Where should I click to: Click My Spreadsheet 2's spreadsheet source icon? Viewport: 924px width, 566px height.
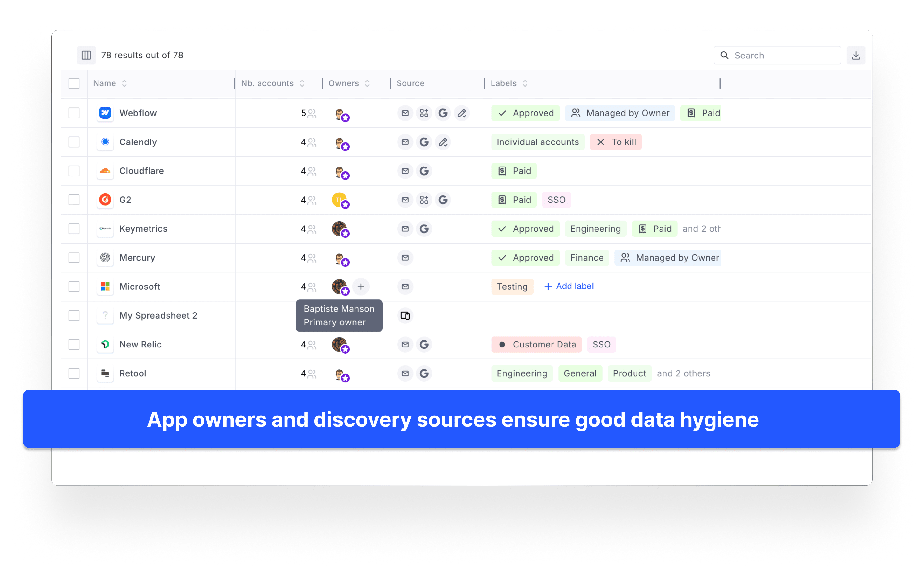(405, 315)
